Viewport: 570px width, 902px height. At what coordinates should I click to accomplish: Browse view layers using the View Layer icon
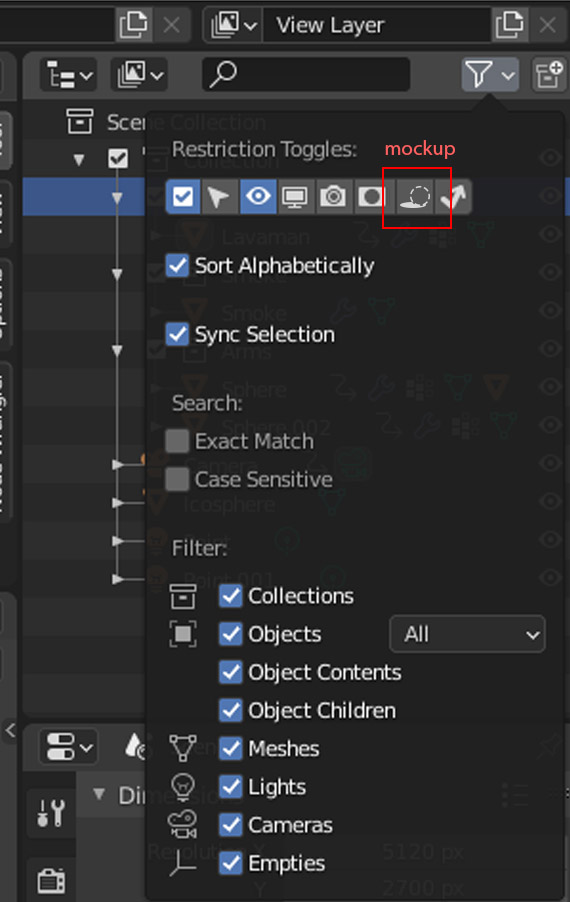[x=234, y=25]
